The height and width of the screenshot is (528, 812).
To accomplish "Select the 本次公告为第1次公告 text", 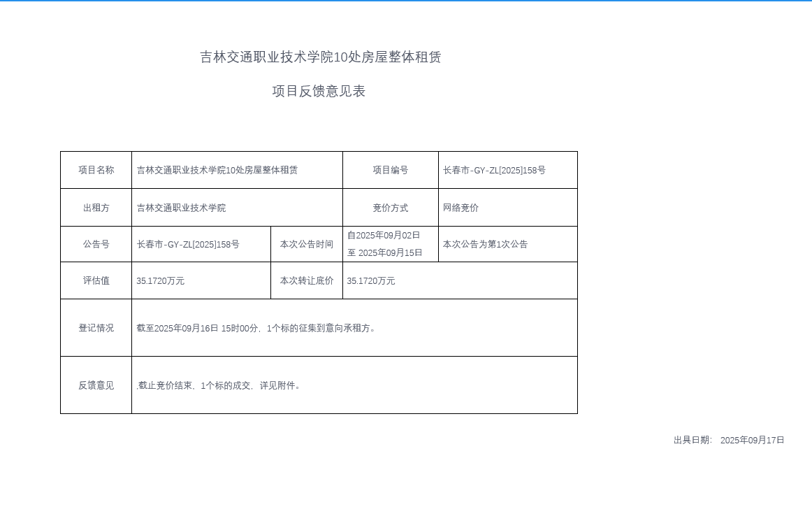I will (485, 244).
